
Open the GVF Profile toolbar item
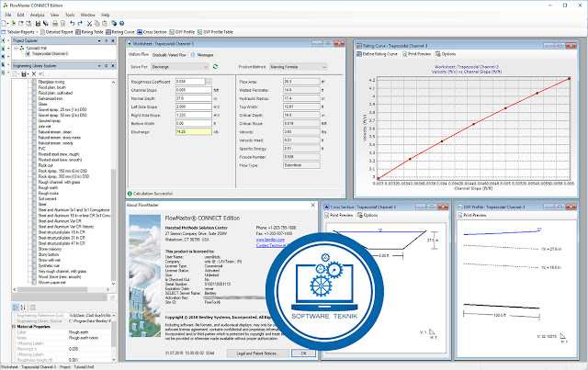point(182,32)
